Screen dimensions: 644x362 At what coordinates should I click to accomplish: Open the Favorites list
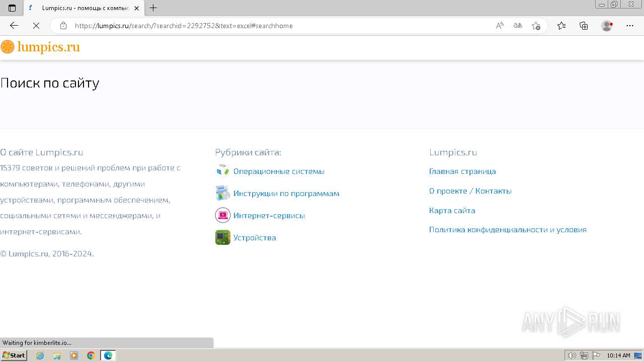[561, 26]
